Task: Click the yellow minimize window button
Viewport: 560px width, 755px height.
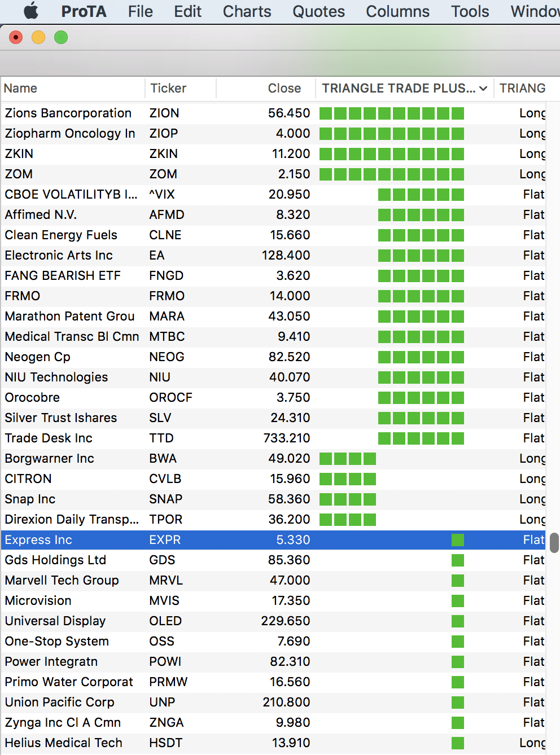Action: click(x=38, y=37)
